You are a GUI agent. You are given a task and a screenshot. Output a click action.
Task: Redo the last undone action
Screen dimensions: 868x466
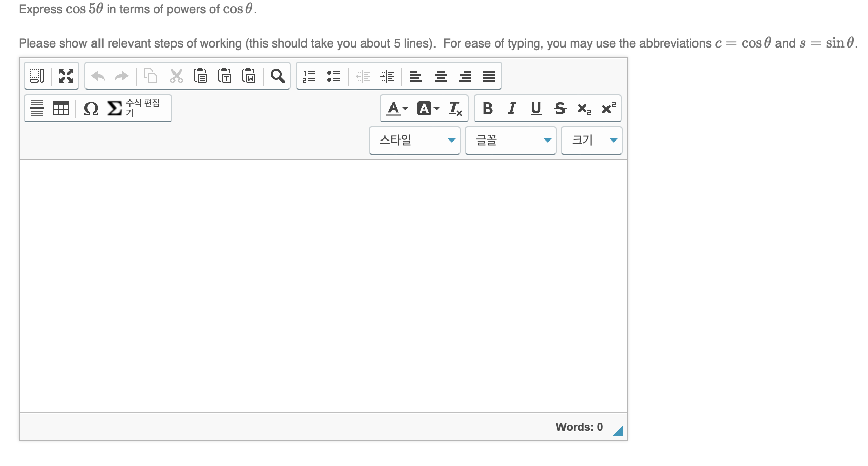(122, 76)
